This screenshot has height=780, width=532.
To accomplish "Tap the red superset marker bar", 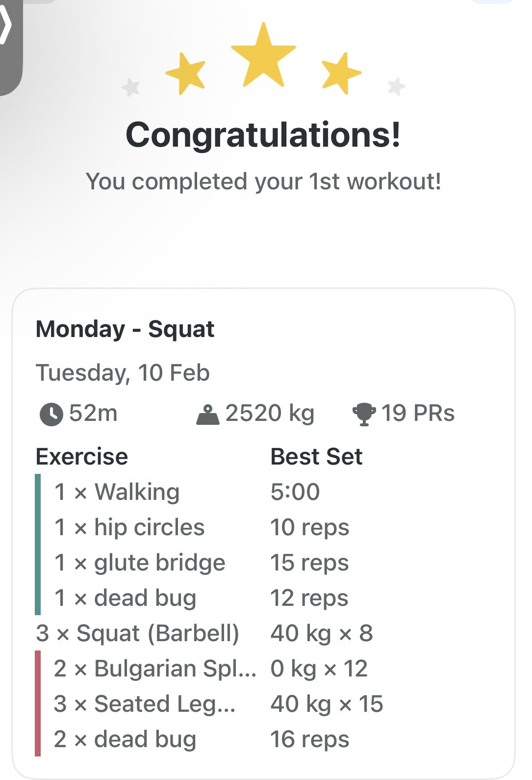I will point(38,703).
